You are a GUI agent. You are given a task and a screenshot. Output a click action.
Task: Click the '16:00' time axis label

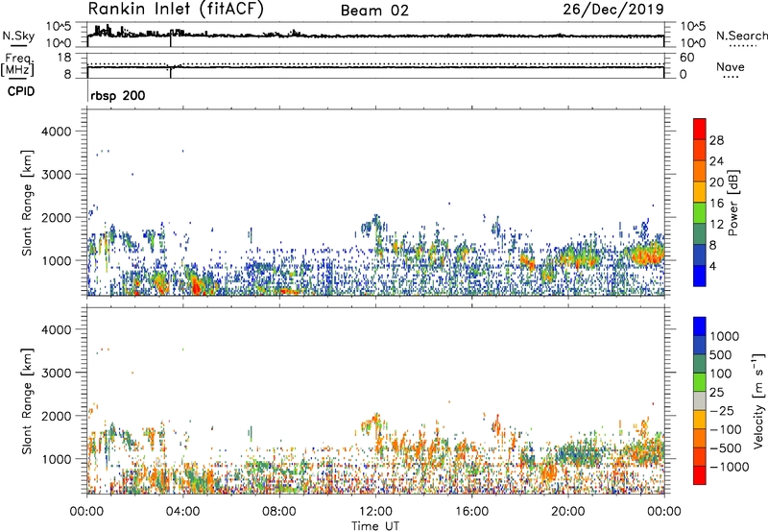471,512
